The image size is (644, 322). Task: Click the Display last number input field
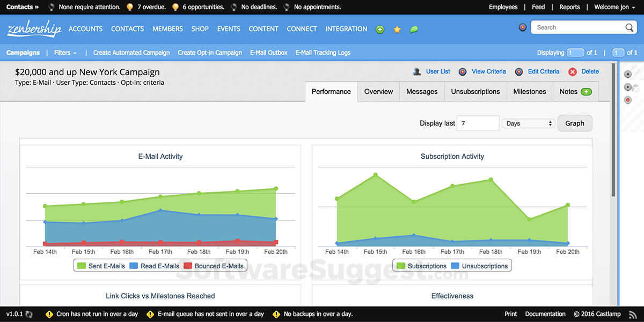pos(477,123)
